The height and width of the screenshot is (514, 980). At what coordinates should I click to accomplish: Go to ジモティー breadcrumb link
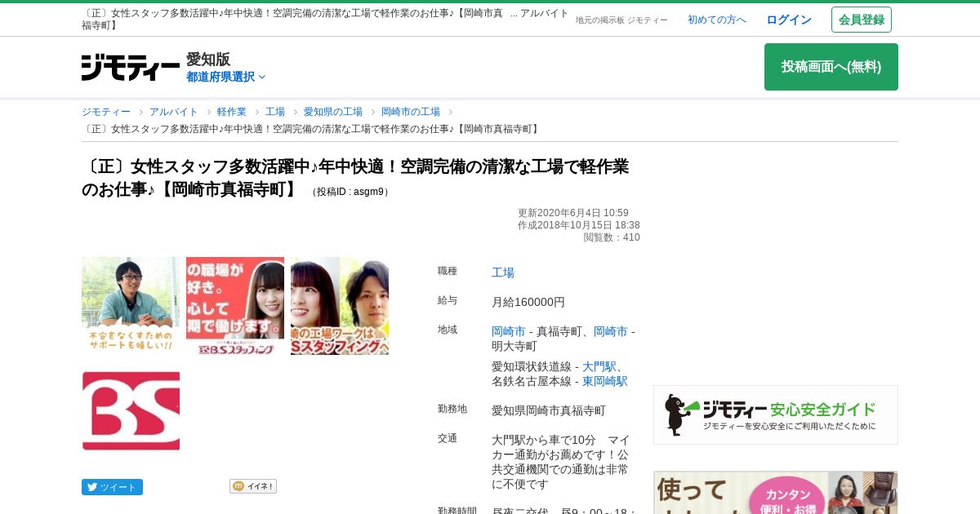(x=106, y=112)
